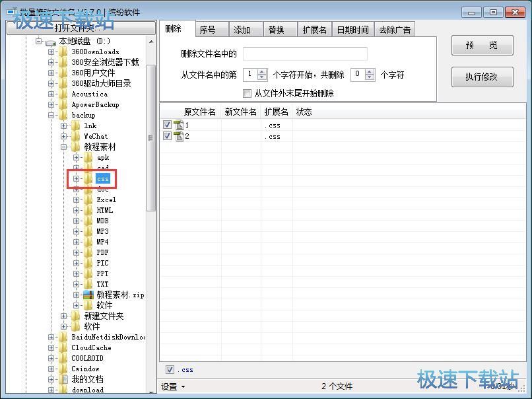Click the lnk folder icon

click(x=76, y=126)
